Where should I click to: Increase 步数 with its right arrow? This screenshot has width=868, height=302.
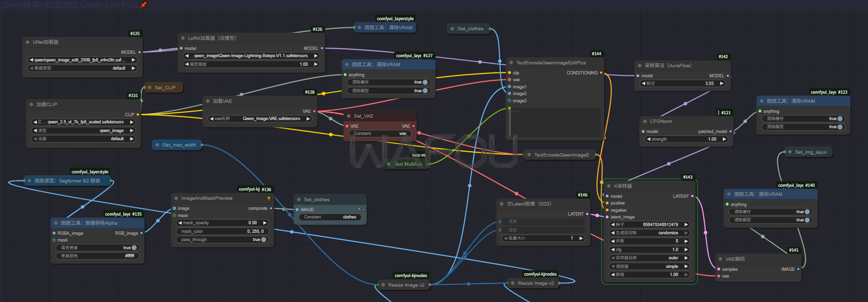(686, 241)
